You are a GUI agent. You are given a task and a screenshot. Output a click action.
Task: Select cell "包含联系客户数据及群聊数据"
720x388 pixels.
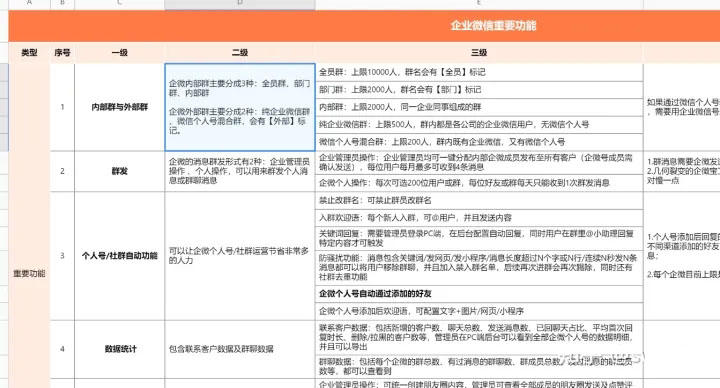(x=240, y=349)
